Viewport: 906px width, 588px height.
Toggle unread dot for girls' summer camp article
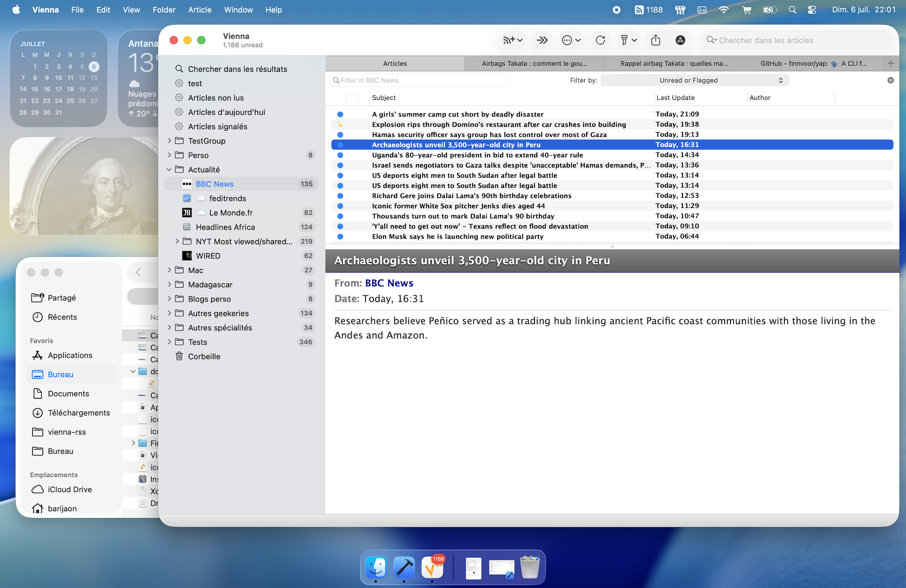point(340,114)
